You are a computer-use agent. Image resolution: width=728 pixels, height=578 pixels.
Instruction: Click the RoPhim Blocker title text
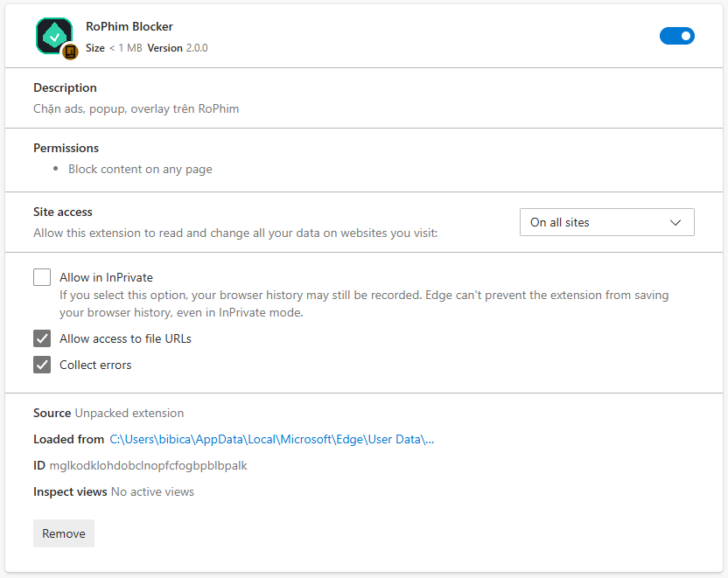click(x=129, y=27)
